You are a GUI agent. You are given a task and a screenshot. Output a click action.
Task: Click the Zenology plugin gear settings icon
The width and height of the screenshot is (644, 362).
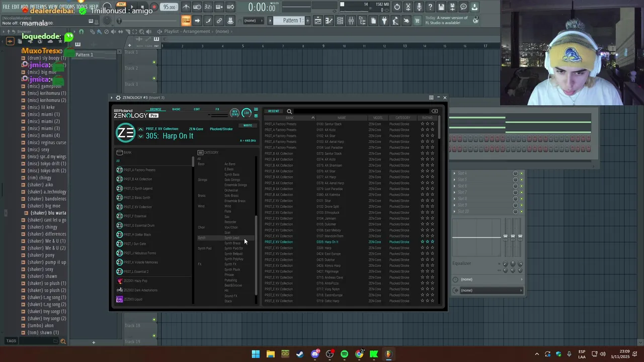118,98
